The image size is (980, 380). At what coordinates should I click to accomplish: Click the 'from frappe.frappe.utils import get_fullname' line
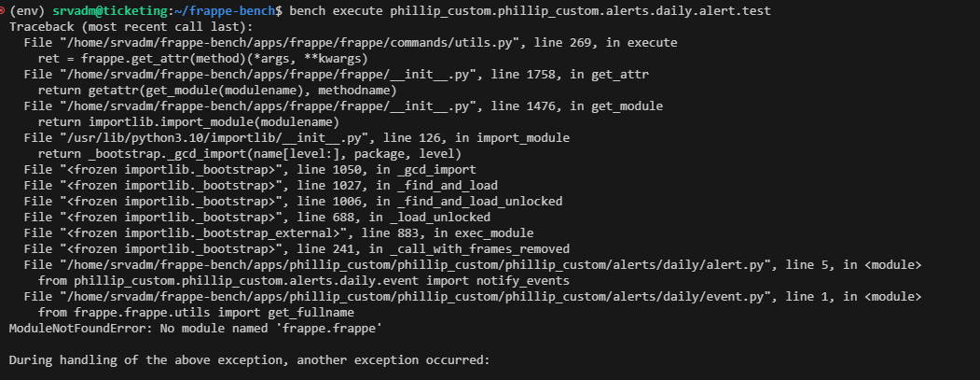pos(196,313)
